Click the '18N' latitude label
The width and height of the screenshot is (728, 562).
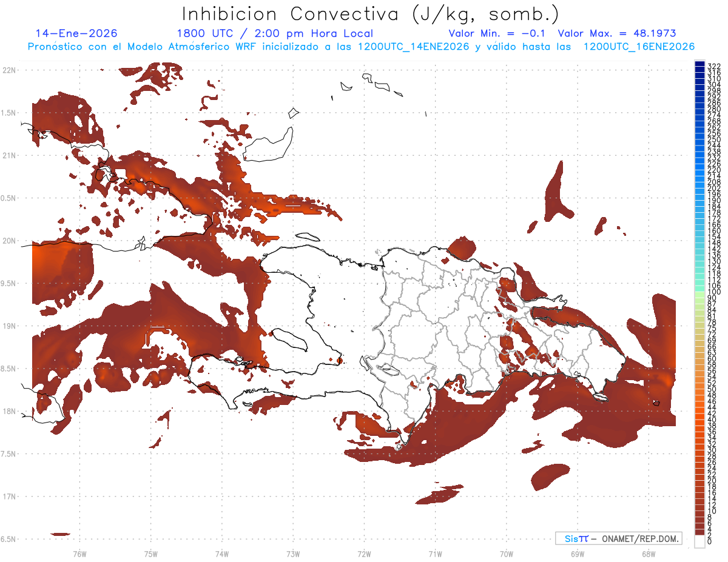9,411
